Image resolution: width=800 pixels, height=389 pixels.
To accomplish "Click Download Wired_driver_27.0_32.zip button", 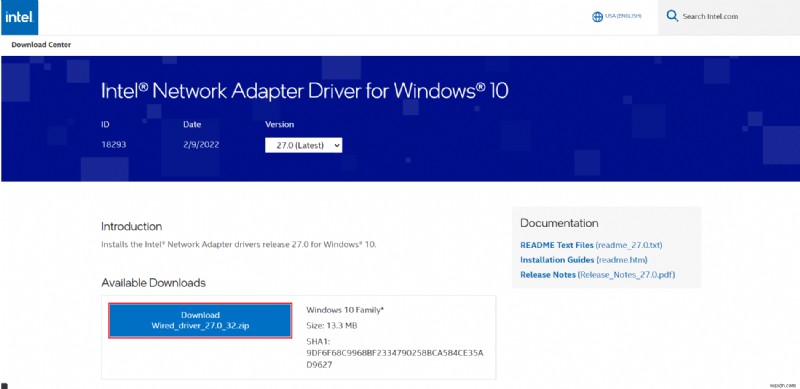I will coord(200,320).
